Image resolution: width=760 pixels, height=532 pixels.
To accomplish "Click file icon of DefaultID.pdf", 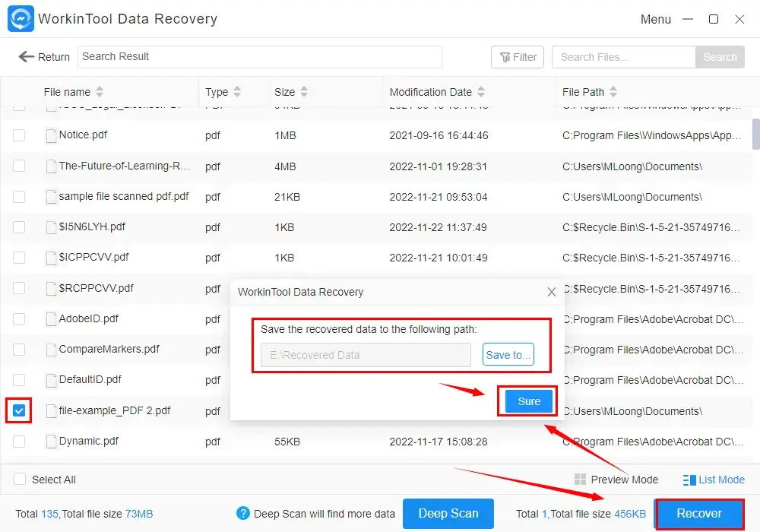I will (51, 380).
